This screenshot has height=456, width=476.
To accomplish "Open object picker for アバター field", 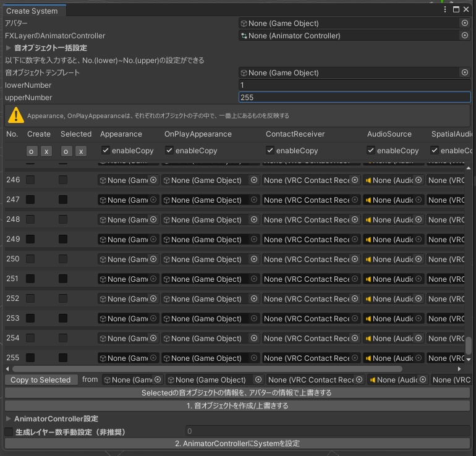I will click(x=464, y=23).
